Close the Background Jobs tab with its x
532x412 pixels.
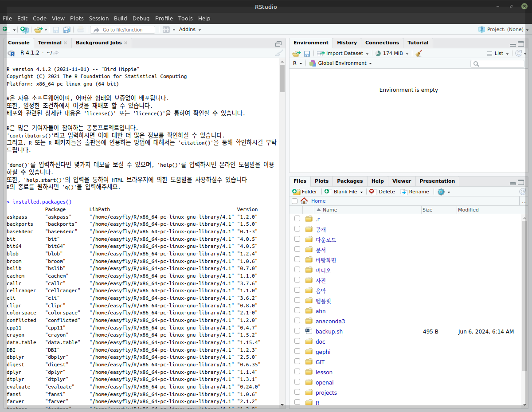125,43
